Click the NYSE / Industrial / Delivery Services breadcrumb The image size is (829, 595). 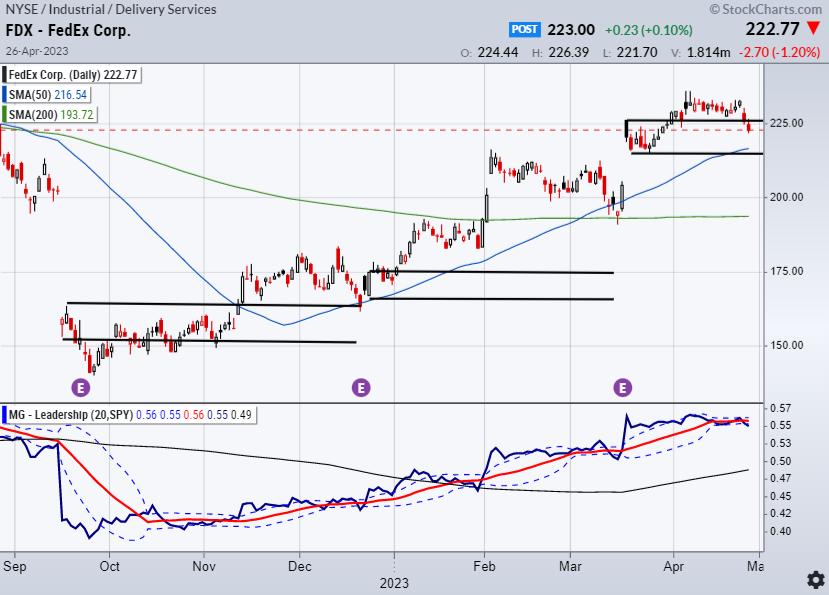click(110, 10)
